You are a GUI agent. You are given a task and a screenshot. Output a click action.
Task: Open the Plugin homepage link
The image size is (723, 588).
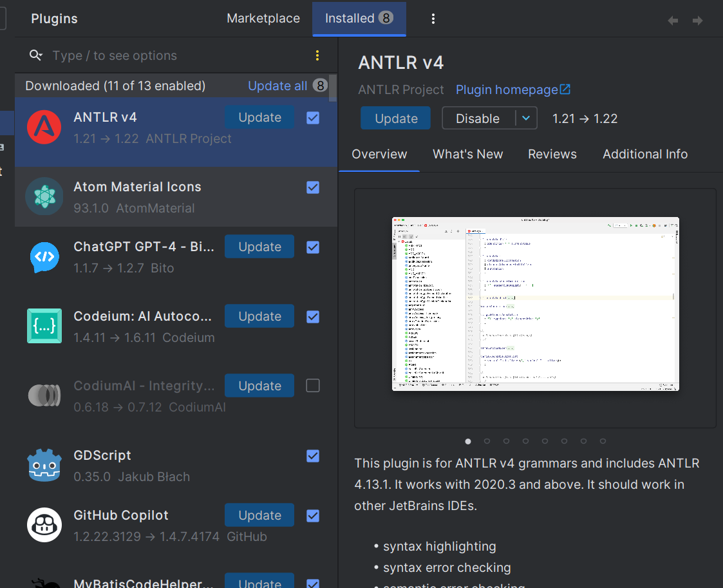507,90
